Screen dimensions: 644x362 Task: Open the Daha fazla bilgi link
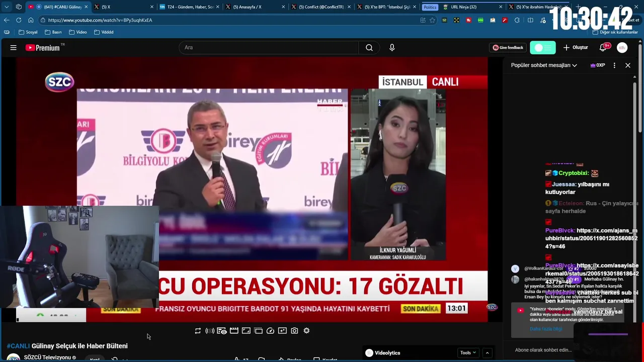click(545, 329)
